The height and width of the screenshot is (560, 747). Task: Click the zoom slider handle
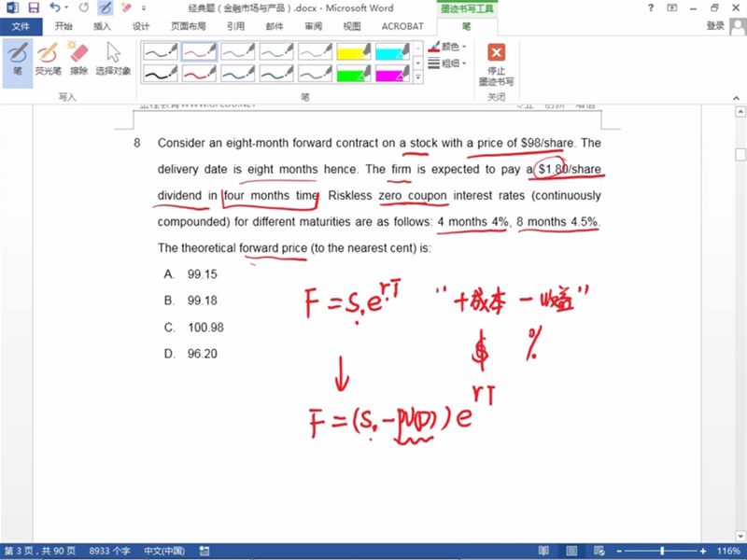(x=662, y=551)
